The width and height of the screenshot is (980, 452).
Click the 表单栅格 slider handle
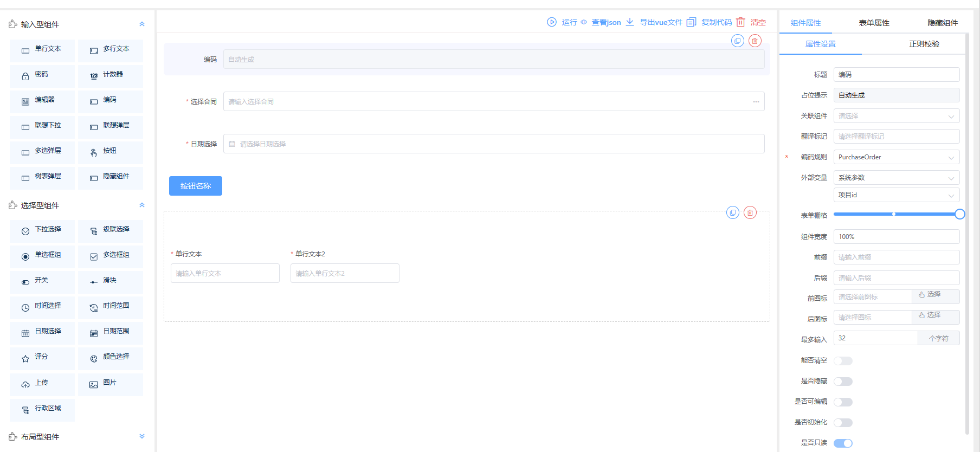[x=959, y=214]
